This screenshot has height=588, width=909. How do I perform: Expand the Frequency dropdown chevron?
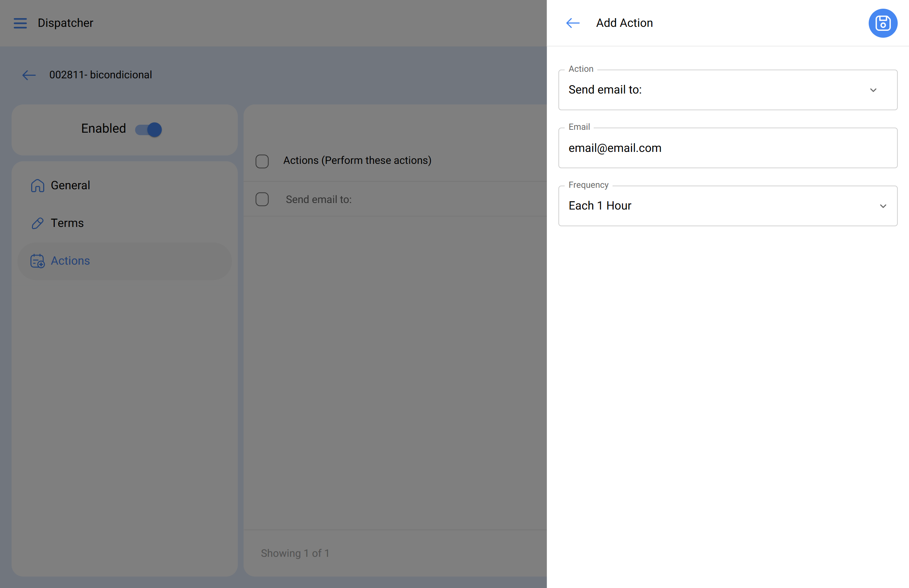tap(883, 206)
